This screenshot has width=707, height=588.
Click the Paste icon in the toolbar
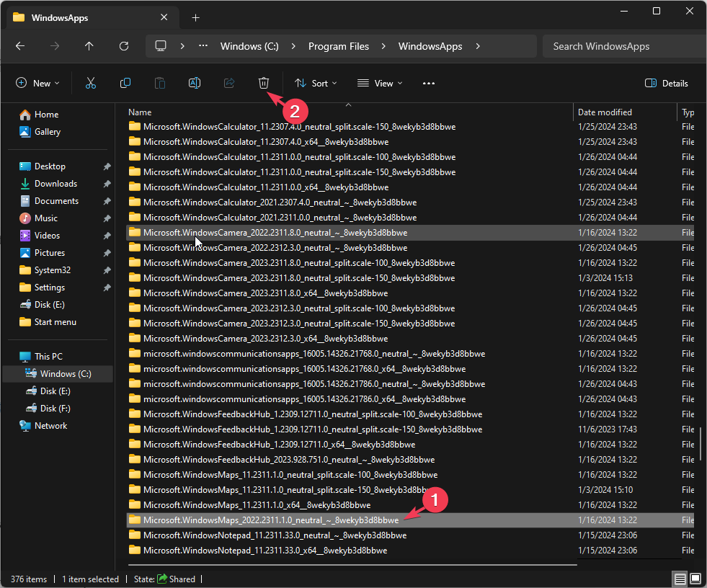click(x=159, y=83)
